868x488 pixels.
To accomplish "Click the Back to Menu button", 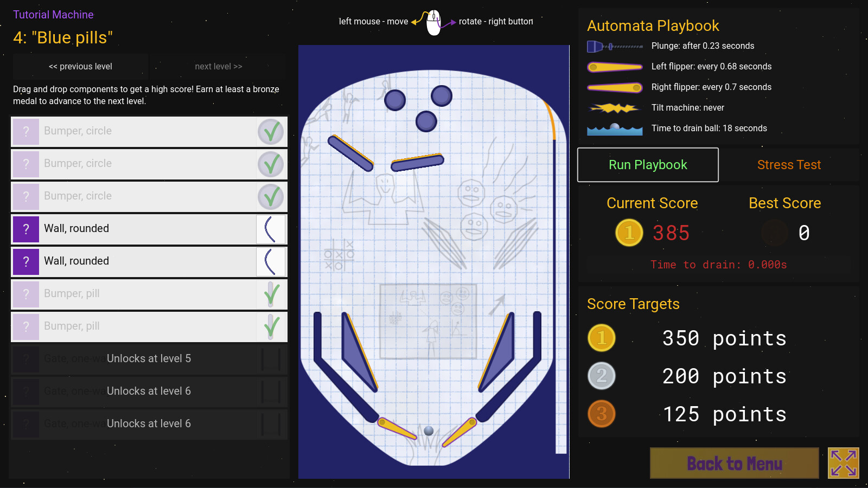I will tap(734, 463).
